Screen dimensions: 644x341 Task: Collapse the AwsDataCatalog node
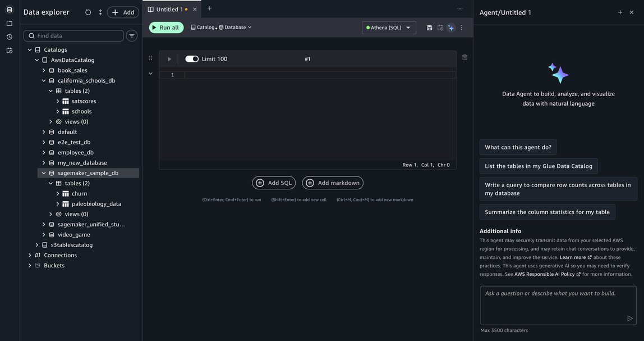36,60
